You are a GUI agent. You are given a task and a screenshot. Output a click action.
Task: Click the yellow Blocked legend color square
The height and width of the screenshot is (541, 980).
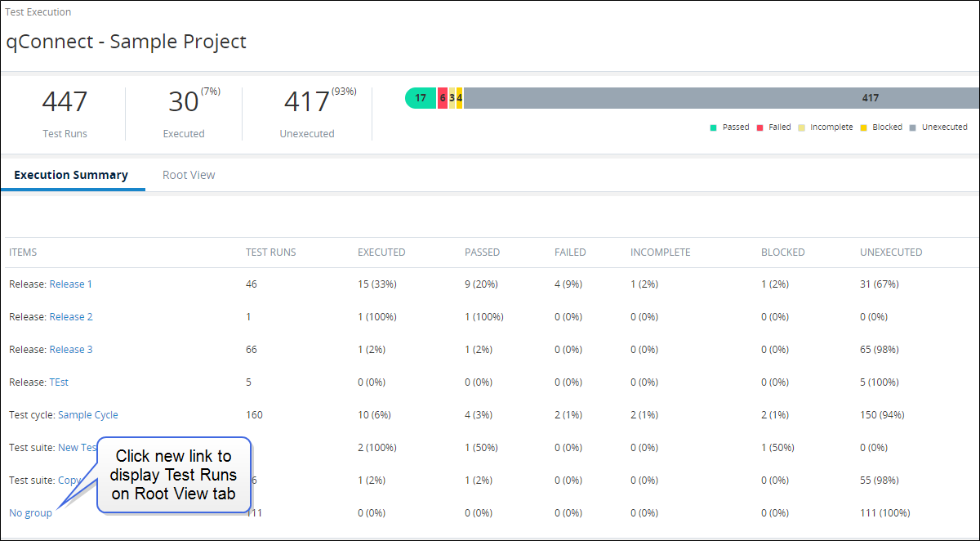click(x=864, y=127)
